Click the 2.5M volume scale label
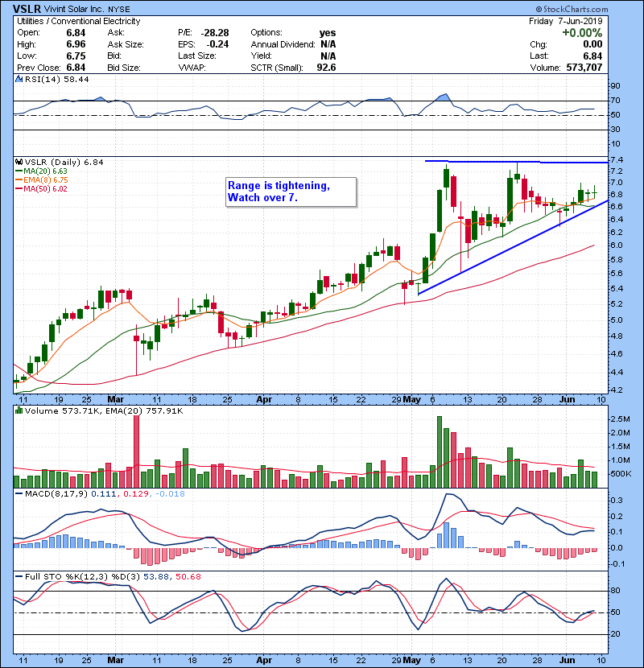The width and height of the screenshot is (644, 668). (620, 419)
